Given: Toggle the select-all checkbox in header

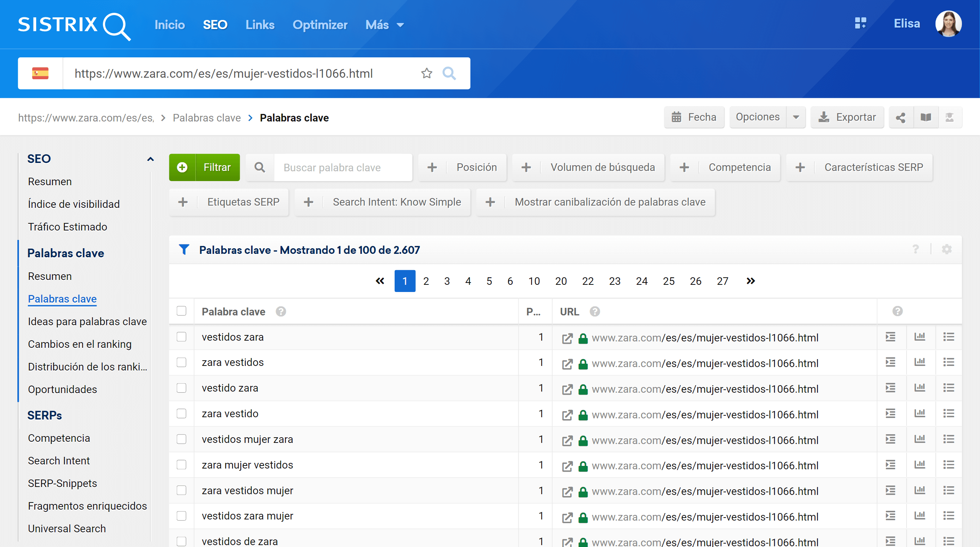Looking at the screenshot, I should 181,311.
